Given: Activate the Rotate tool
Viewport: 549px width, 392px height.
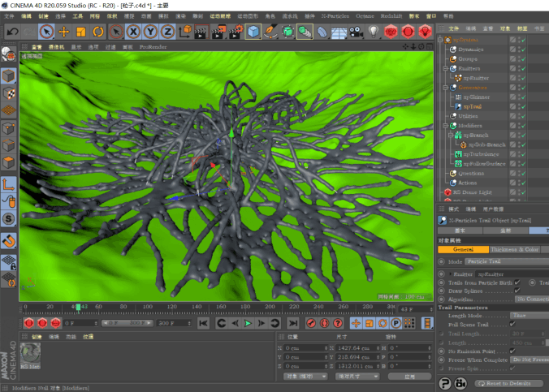Looking at the screenshot, I should coord(98,32).
